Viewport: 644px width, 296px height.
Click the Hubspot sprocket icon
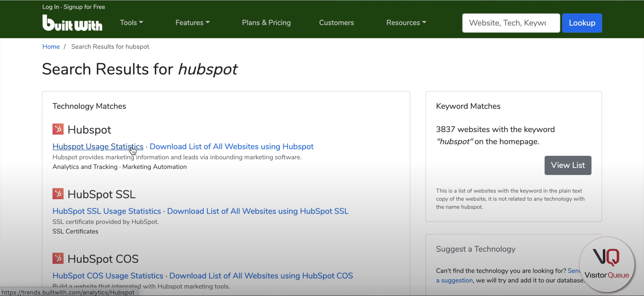pos(58,129)
